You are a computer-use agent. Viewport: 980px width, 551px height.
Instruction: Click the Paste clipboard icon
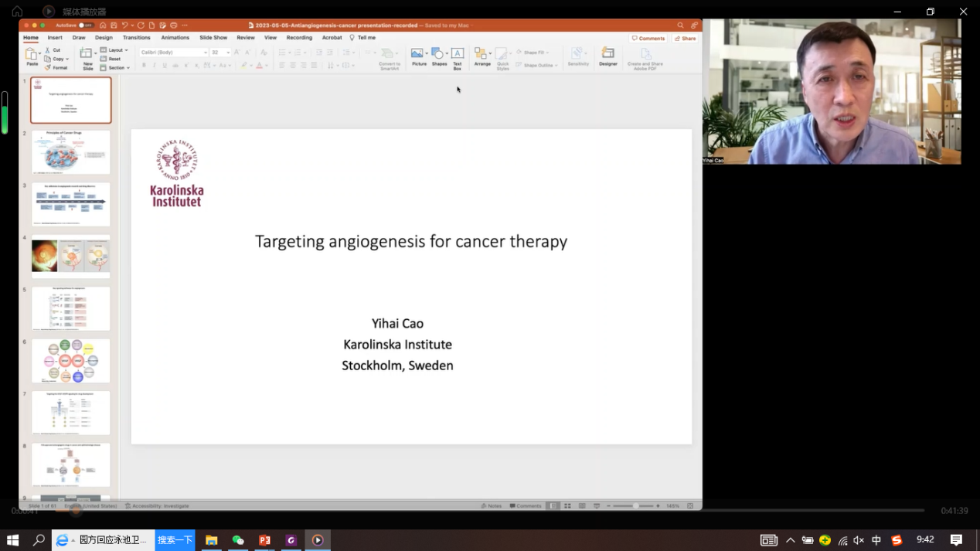[32, 55]
